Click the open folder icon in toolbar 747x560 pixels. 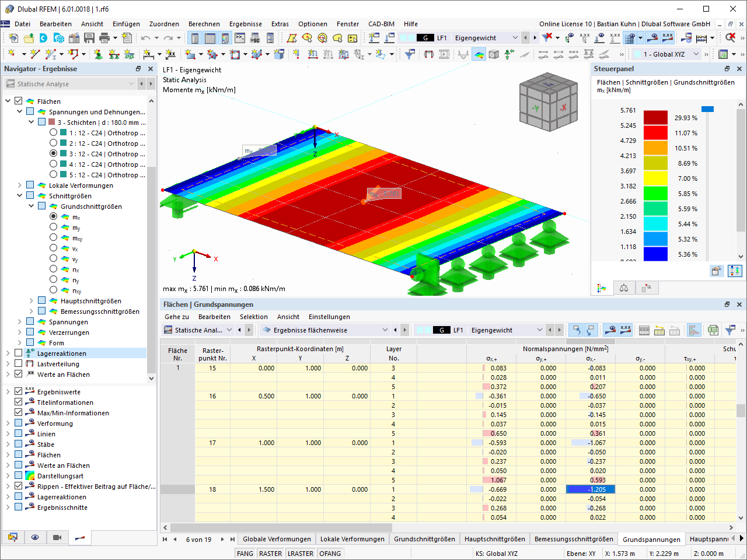[29, 38]
